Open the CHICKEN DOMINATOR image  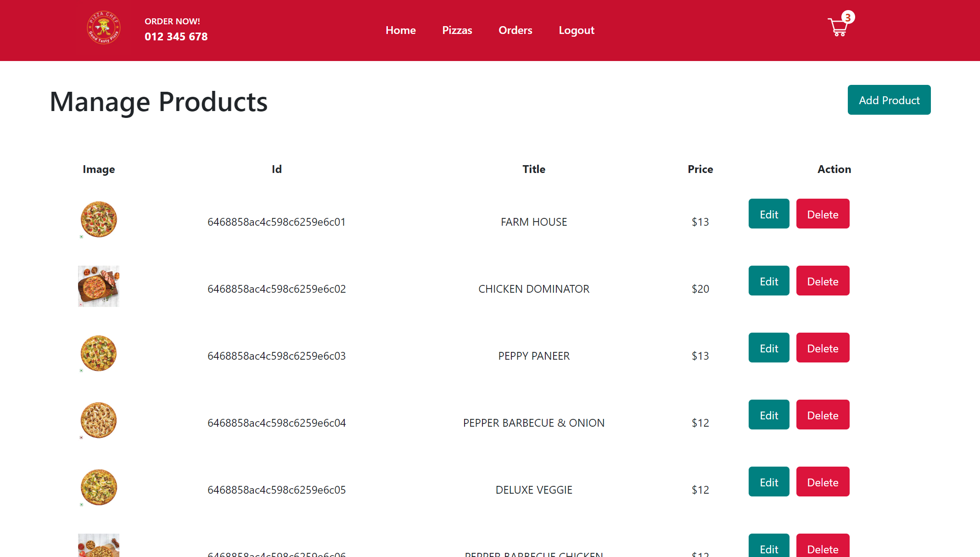pos(98,286)
